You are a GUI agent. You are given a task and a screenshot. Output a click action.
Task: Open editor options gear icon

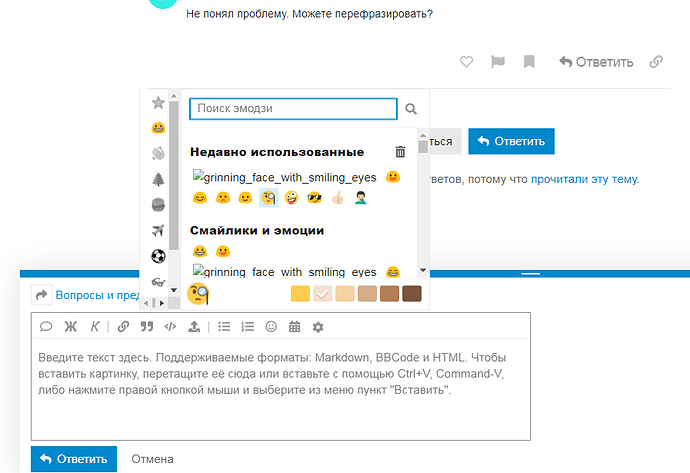(x=318, y=326)
